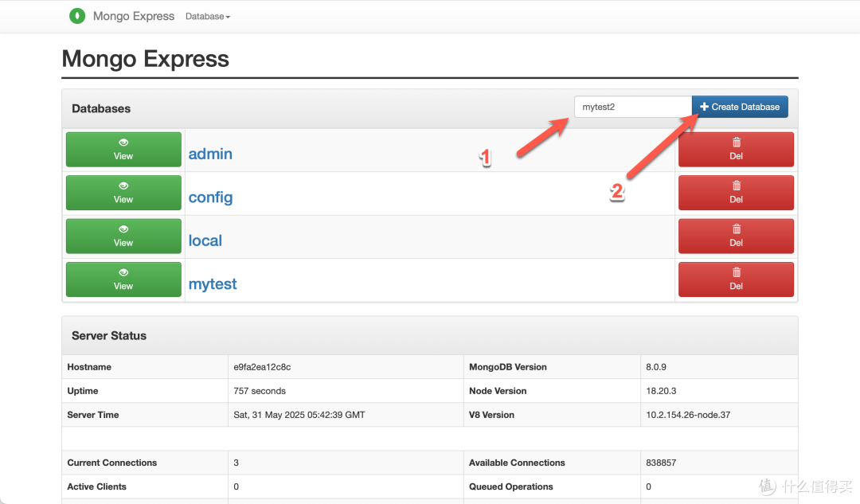Click the Current Connections label
Viewport: 860px width, 504px height.
pyautogui.click(x=112, y=463)
